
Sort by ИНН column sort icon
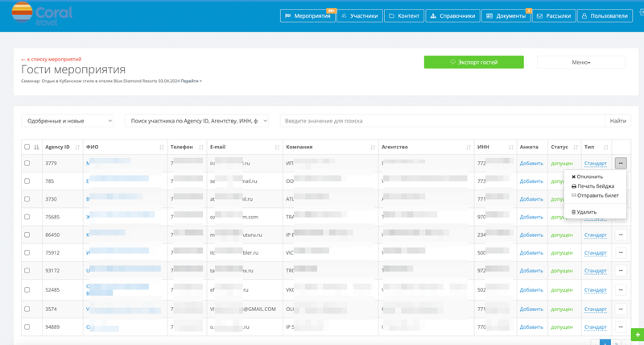pyautogui.click(x=510, y=148)
